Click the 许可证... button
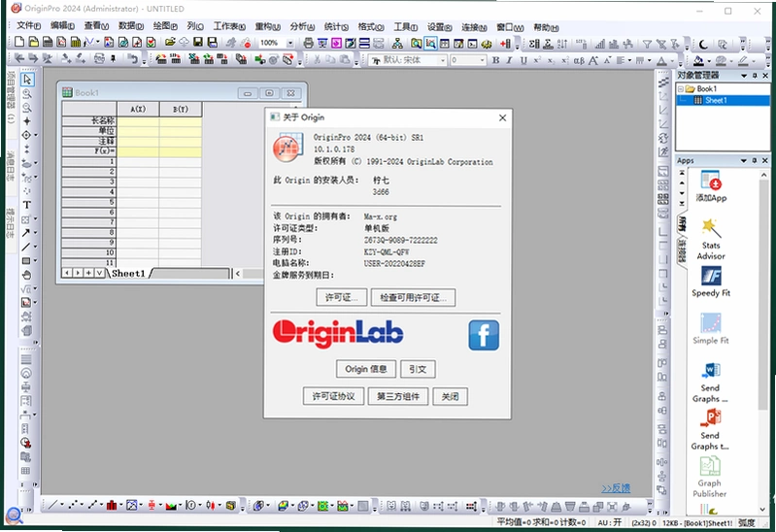Viewport: 776px width, 532px height. (342, 297)
